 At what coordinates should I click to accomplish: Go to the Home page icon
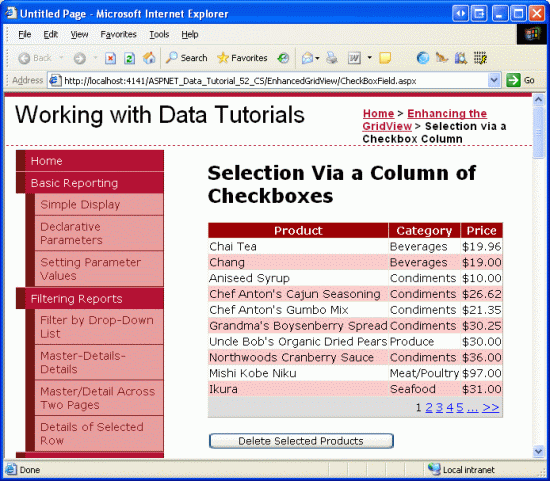pos(149,58)
